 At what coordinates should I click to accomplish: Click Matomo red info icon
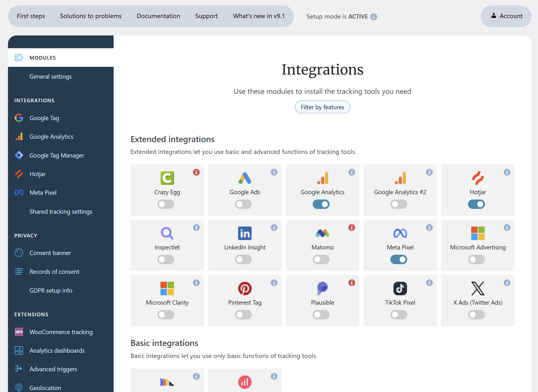[x=352, y=227]
